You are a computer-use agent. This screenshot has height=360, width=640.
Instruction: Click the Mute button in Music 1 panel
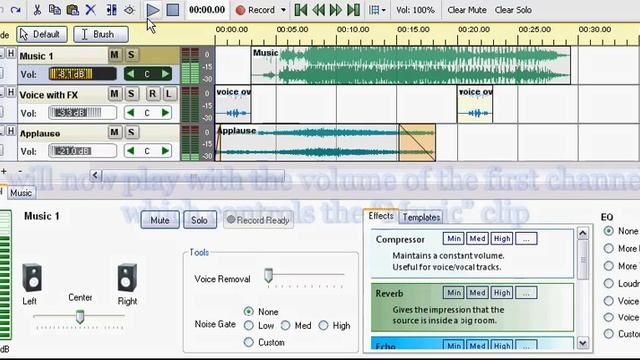(160, 220)
